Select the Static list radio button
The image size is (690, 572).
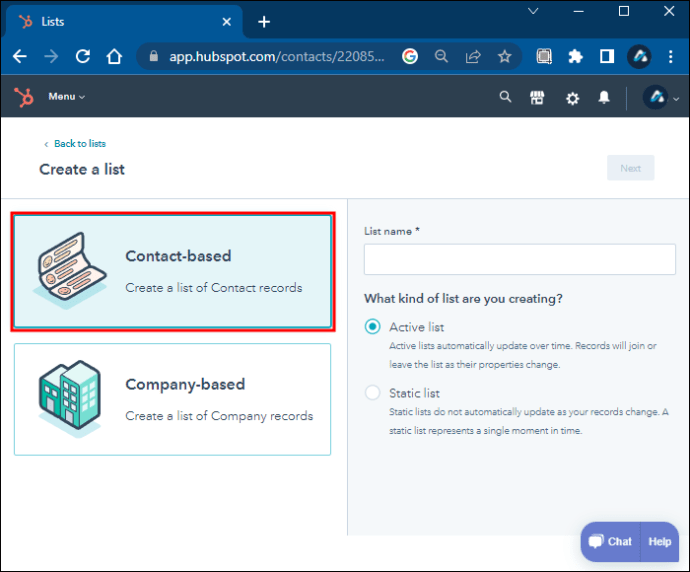(x=372, y=392)
